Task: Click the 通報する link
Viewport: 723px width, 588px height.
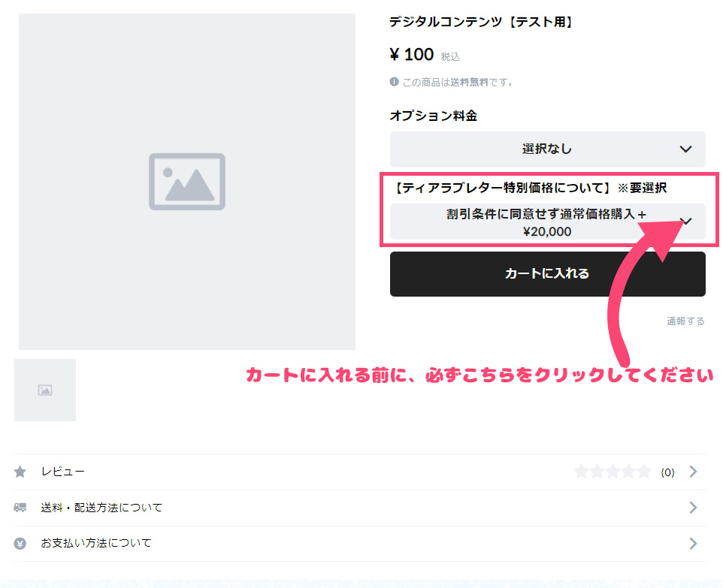Action: pos(685,321)
